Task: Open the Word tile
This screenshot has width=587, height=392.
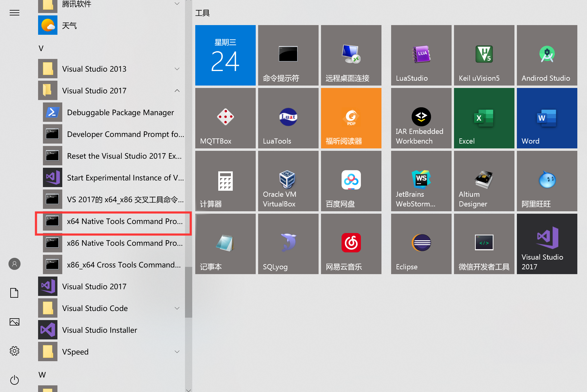Action: coord(547,118)
